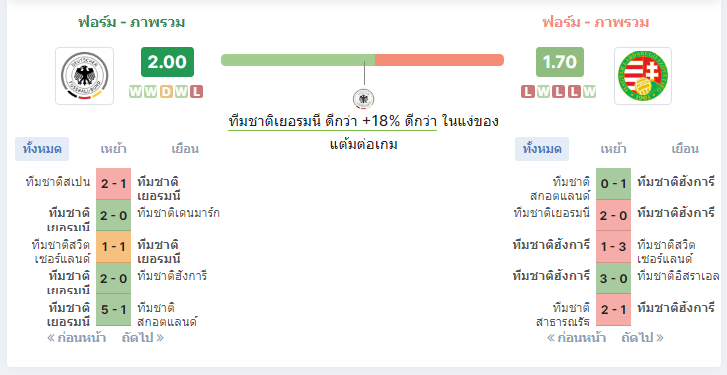Switch to Hungary's เหย้า tab
The width and height of the screenshot is (727, 375).
tap(613, 149)
